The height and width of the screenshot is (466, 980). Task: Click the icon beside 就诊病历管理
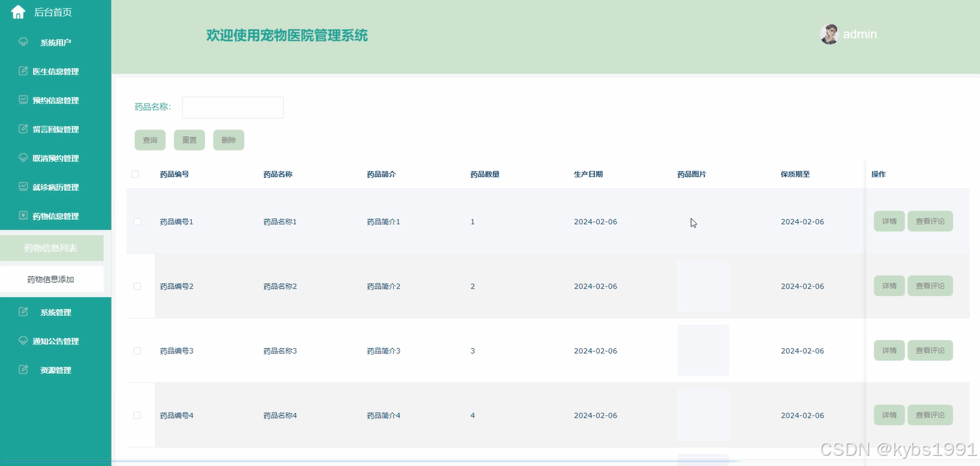click(x=23, y=187)
